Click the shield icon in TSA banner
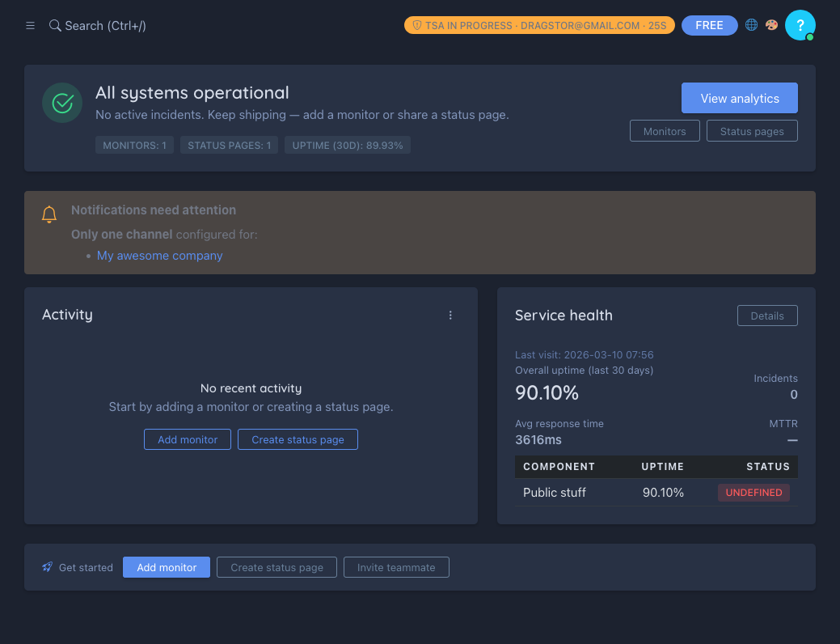Viewport: 840px width, 644px height. [416, 25]
